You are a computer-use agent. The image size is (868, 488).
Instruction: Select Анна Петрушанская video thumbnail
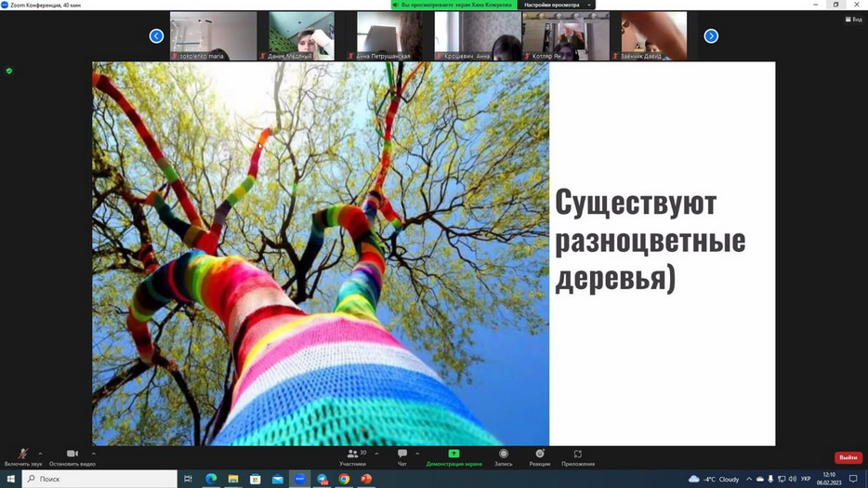tap(389, 35)
